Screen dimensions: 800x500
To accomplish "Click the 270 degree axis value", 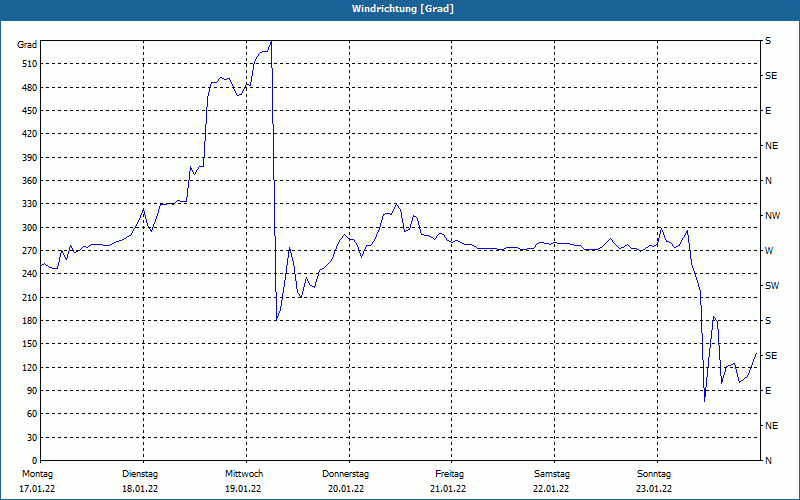I will click(30, 251).
